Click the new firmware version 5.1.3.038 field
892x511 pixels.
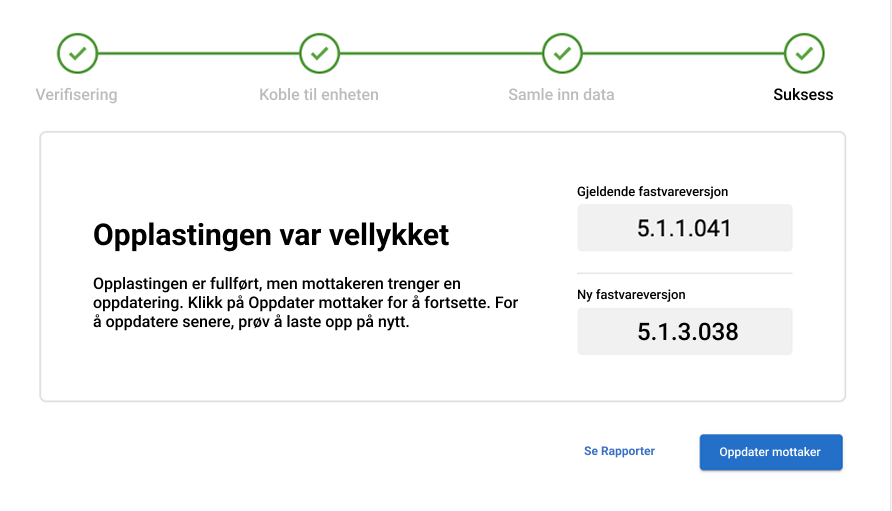coord(684,331)
